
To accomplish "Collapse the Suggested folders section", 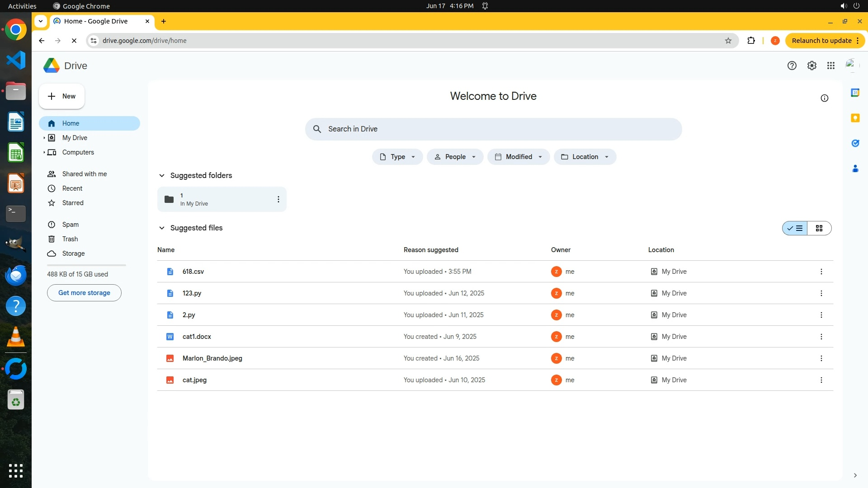I will pyautogui.click(x=162, y=176).
